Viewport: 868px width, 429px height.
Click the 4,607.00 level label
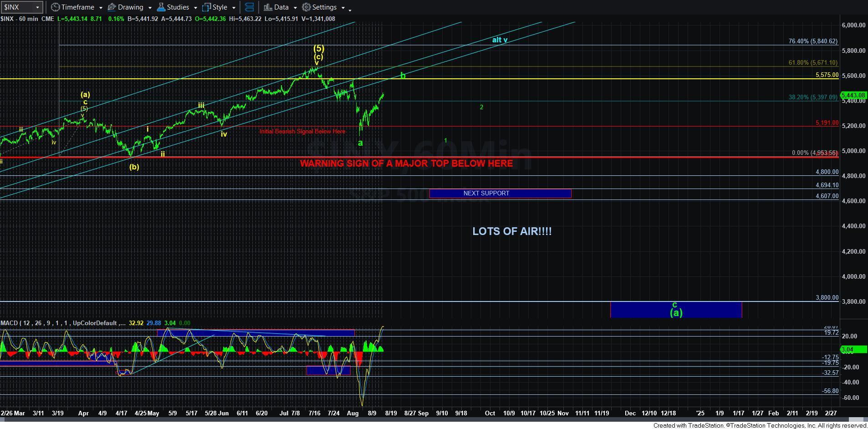click(827, 196)
